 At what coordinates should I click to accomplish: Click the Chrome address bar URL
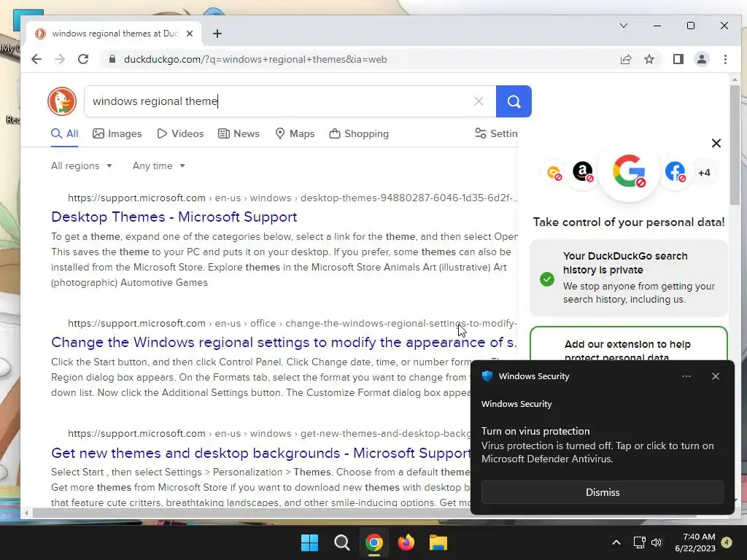coord(255,60)
